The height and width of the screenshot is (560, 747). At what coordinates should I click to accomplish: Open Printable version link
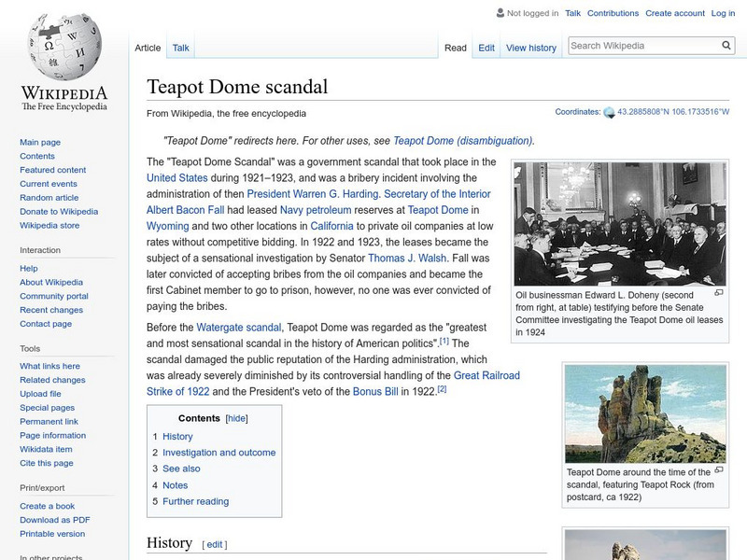(x=52, y=533)
